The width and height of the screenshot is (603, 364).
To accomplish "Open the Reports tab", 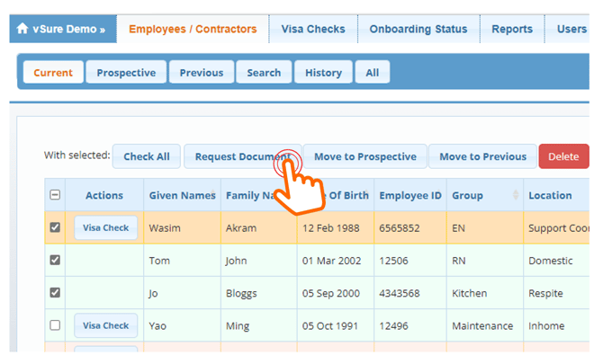I will coord(511,29).
